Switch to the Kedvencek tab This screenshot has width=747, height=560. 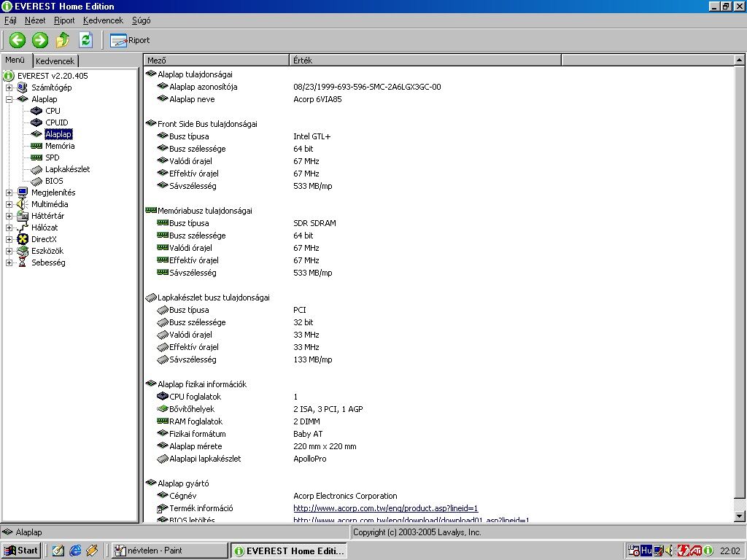55,61
